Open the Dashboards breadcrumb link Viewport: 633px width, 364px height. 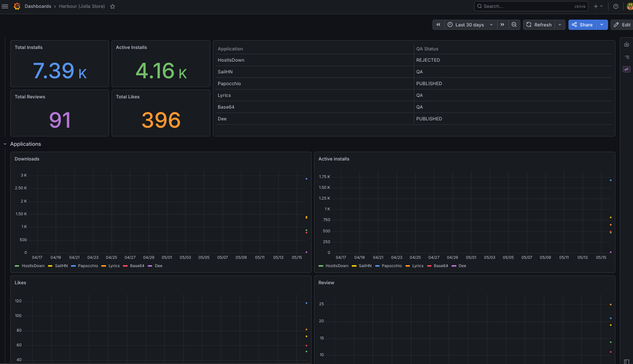pyautogui.click(x=38, y=6)
